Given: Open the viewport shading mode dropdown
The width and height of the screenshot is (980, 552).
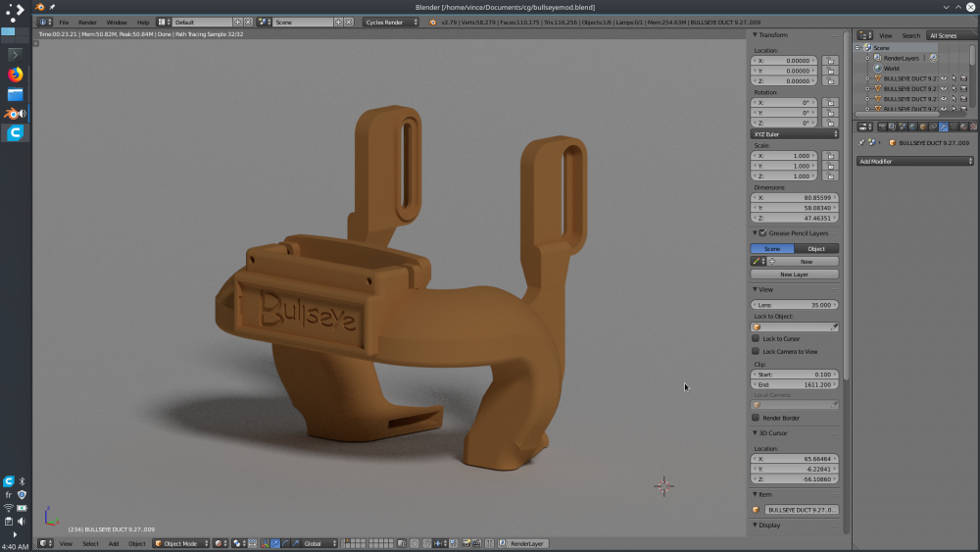Looking at the screenshot, I should click(x=220, y=543).
